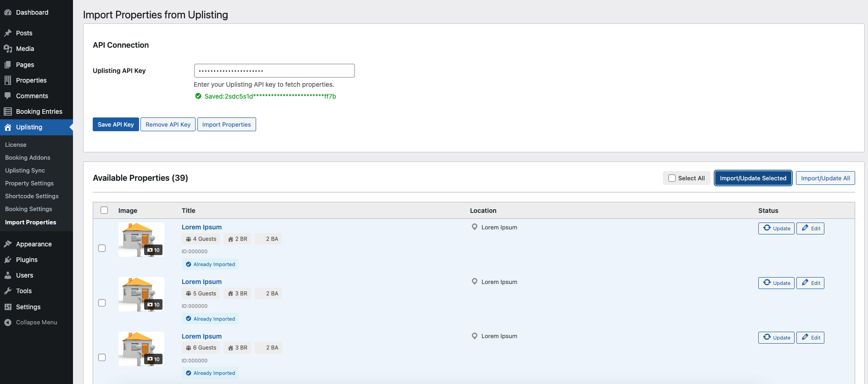Check the 5 Guests property row checkbox
868x384 pixels.
pos(102,303)
